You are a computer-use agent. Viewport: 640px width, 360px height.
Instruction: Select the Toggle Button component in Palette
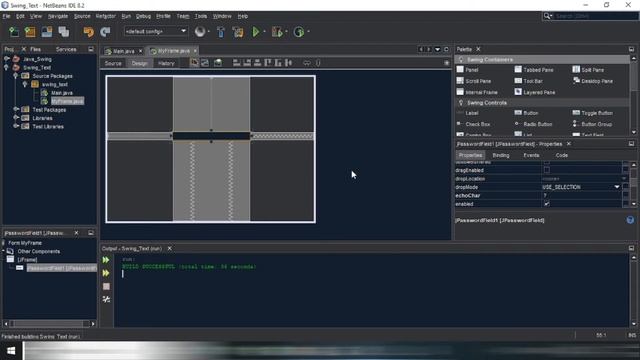[x=592, y=113]
